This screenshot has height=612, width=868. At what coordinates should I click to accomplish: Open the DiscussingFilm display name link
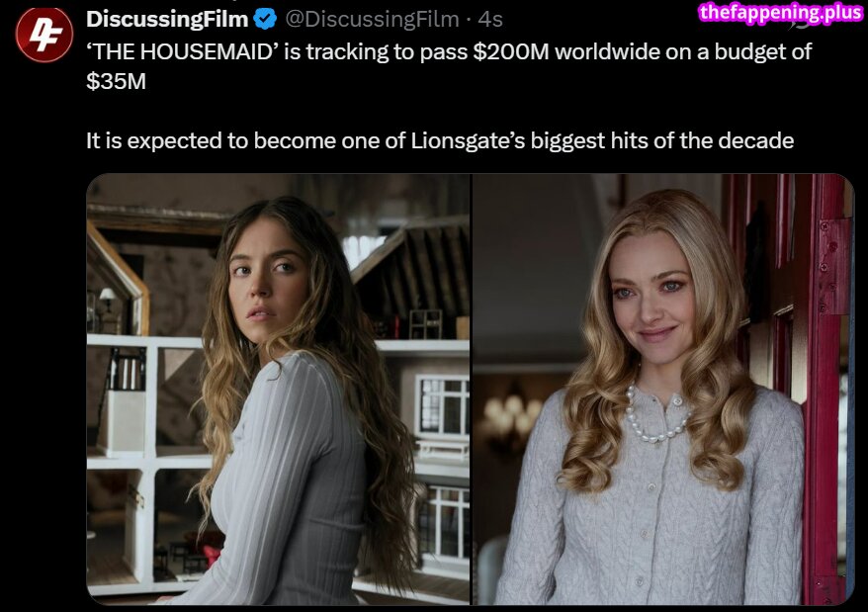tap(167, 19)
